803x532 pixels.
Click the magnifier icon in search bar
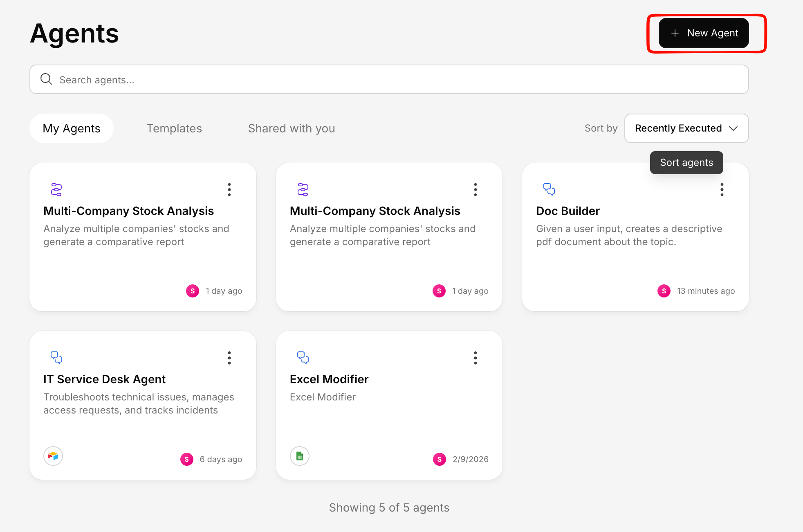[47, 79]
